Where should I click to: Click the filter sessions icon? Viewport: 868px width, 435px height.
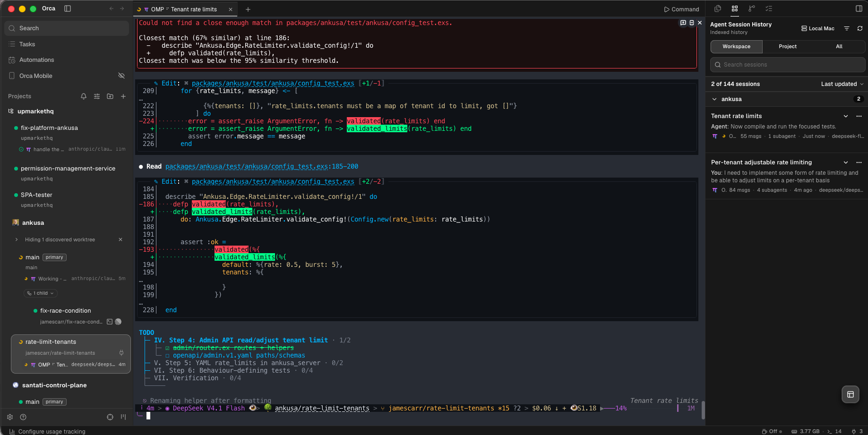[x=847, y=28]
